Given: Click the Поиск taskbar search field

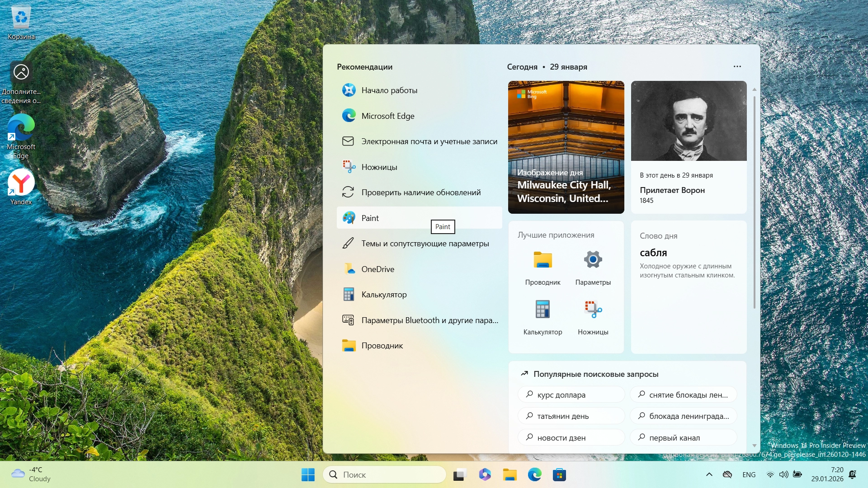Looking at the screenshot, I should (384, 475).
